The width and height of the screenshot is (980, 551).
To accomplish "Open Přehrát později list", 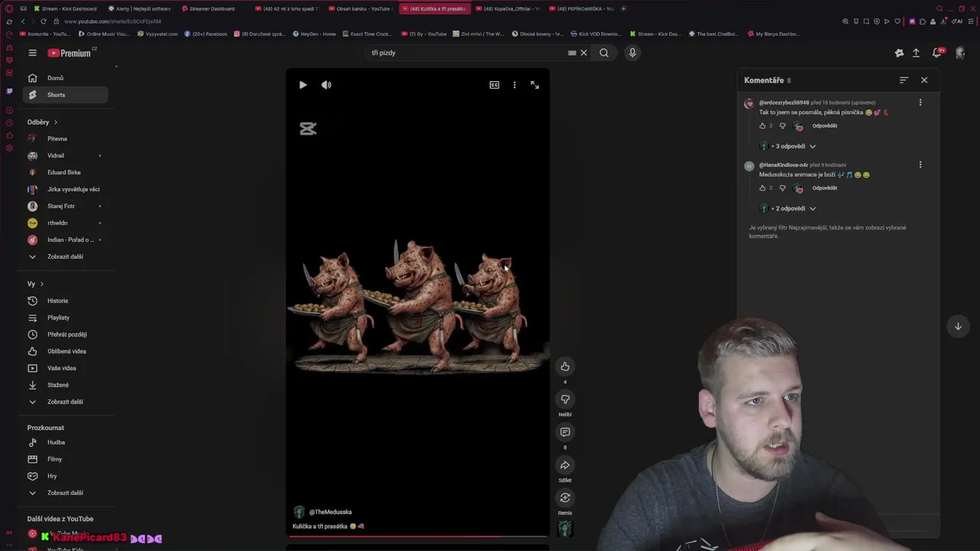I will pos(65,334).
